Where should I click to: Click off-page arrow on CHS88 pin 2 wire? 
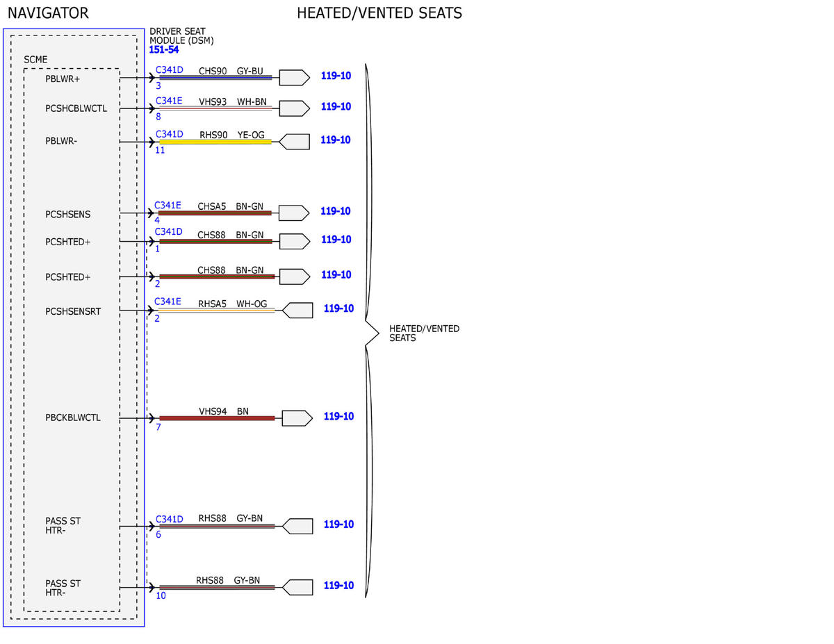tap(294, 276)
